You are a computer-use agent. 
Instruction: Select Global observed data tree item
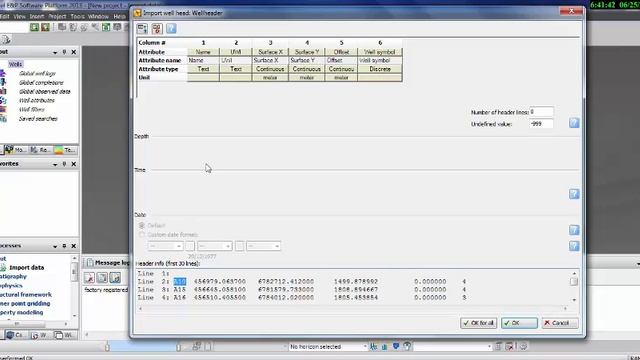(44, 91)
